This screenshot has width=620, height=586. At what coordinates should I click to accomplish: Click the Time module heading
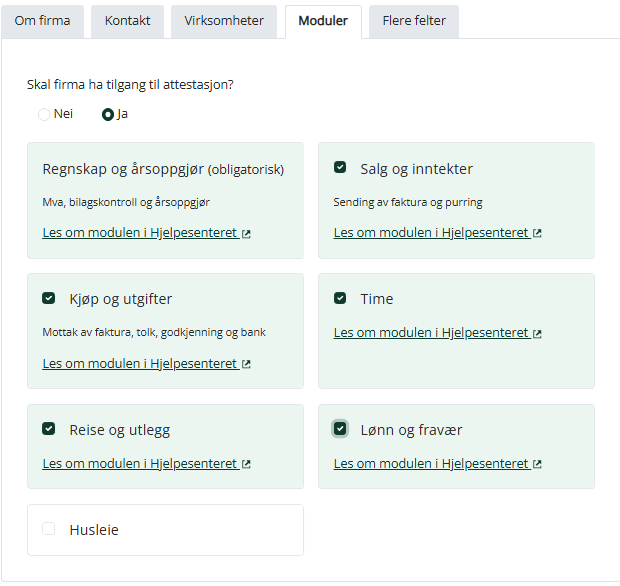pyautogui.click(x=377, y=299)
